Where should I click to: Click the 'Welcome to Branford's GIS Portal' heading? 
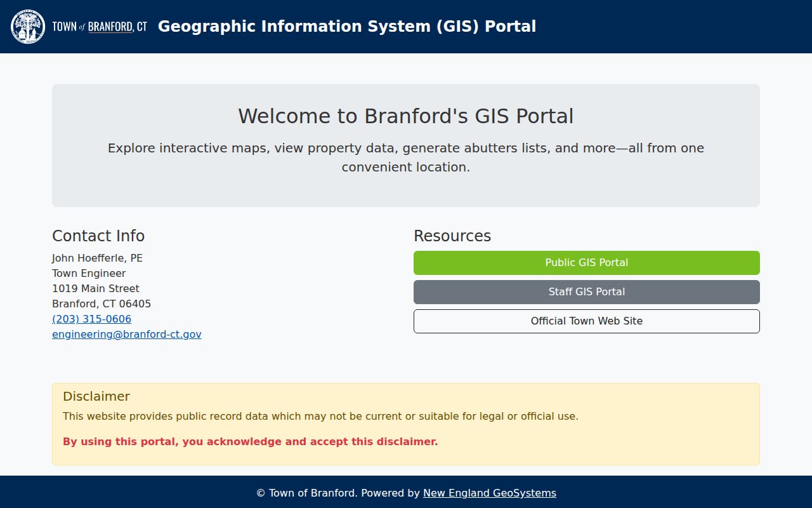[x=406, y=116]
